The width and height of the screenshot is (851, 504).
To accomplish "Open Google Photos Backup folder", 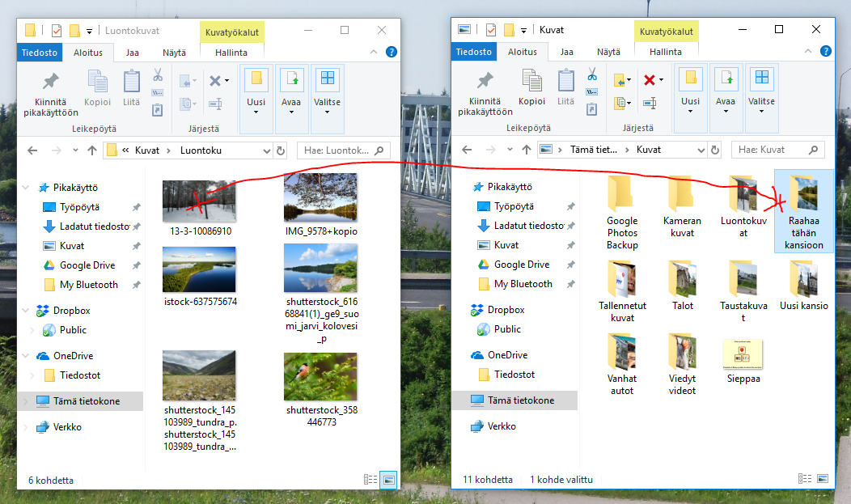I will 622,213.
